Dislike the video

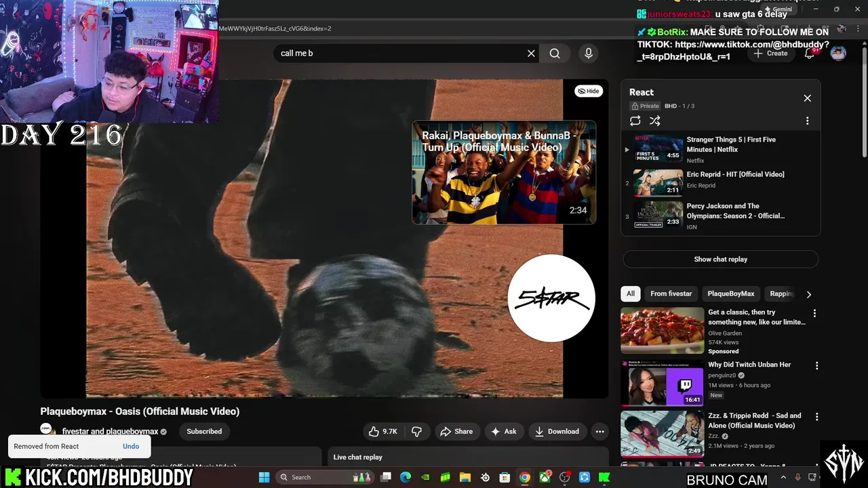tap(416, 431)
